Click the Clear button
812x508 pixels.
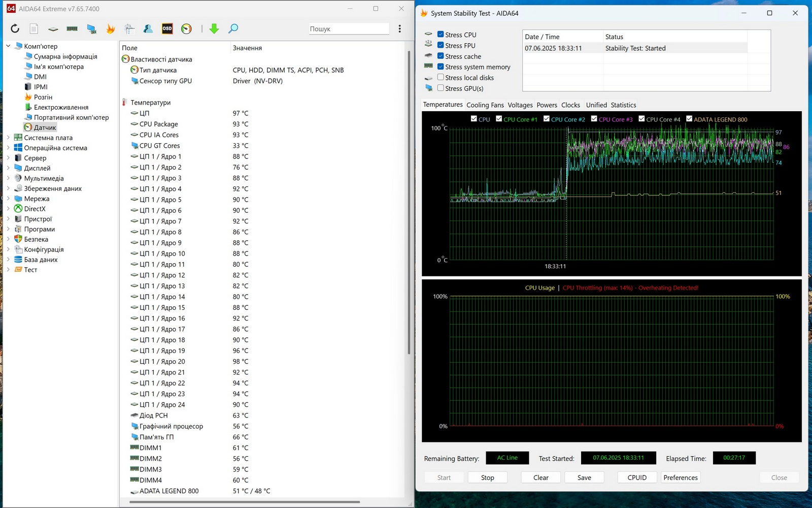click(x=541, y=478)
